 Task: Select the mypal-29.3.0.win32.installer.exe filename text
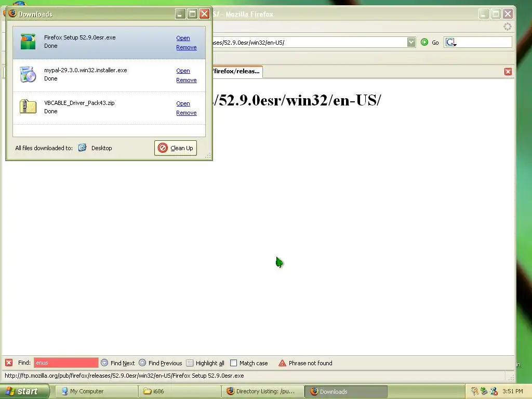tap(86, 70)
